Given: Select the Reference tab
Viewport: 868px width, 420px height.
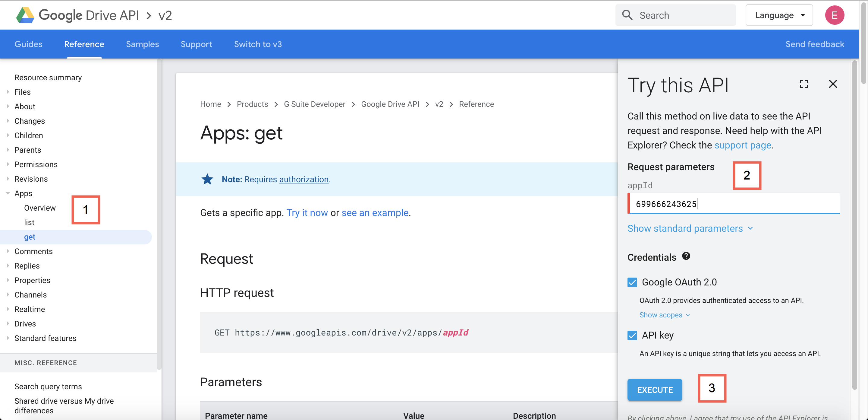Looking at the screenshot, I should point(84,44).
